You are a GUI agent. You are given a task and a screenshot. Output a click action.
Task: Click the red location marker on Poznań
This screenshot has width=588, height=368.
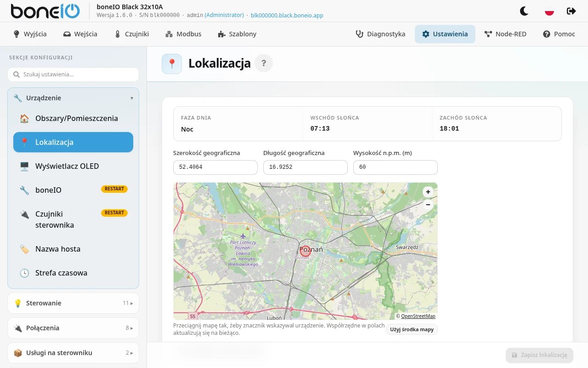tap(305, 251)
